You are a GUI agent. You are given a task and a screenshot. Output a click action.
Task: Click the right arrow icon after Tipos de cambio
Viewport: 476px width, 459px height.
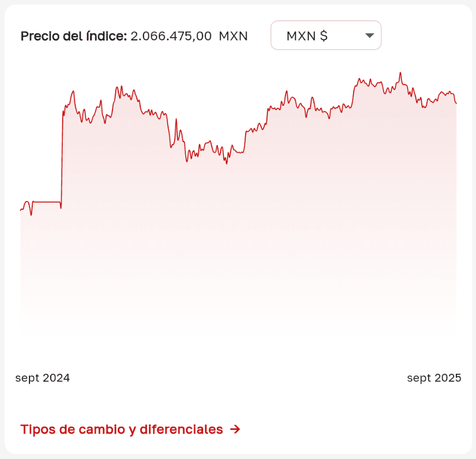[x=235, y=429]
